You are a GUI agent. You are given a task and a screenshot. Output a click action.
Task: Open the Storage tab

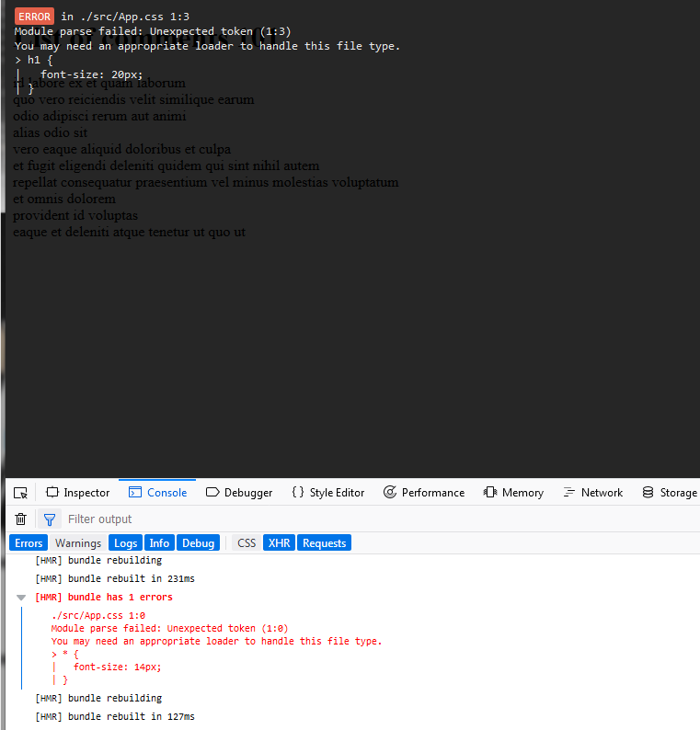(670, 493)
